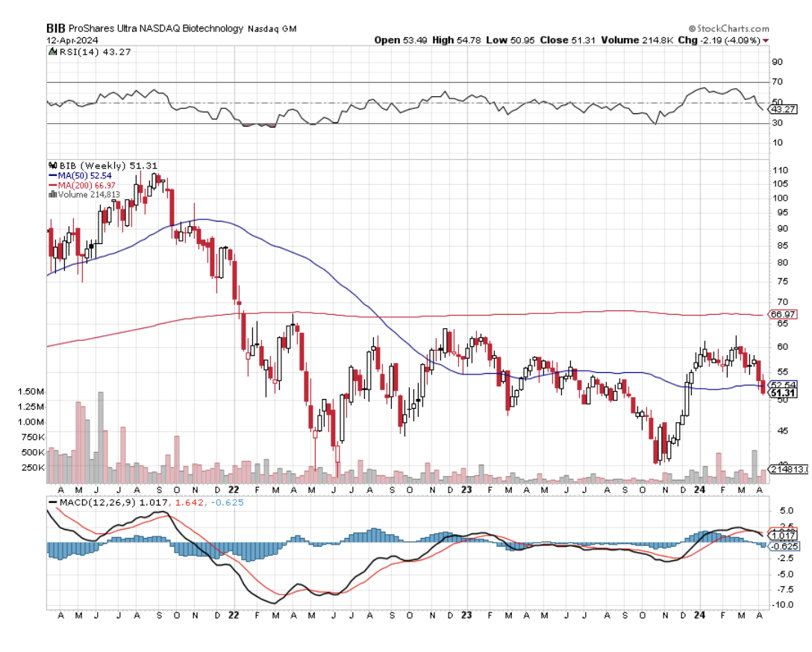812x652 pixels.
Task: Click the RSI(14) 43.27 legend text
Action: coord(95,51)
